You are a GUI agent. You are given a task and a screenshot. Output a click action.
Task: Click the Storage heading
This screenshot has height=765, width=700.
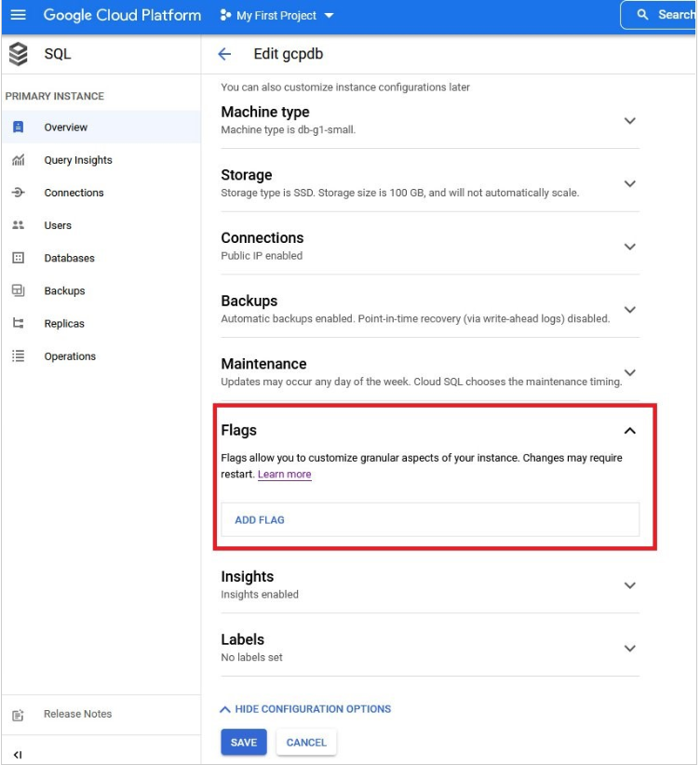point(247,175)
